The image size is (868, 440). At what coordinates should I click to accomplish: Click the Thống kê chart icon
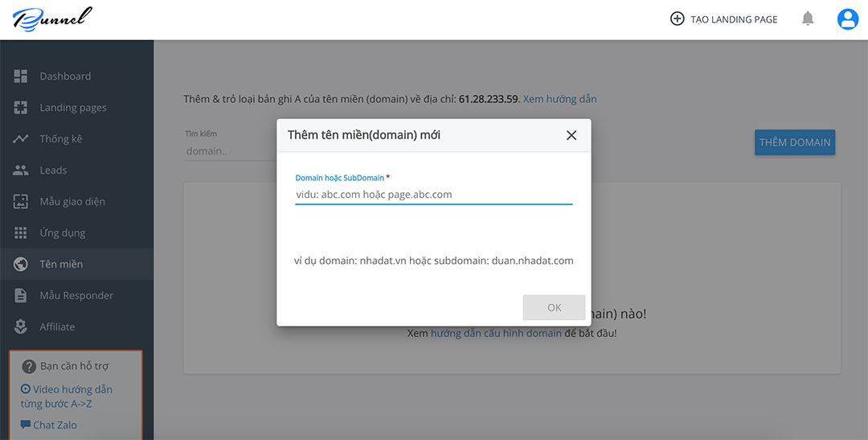[x=21, y=139]
